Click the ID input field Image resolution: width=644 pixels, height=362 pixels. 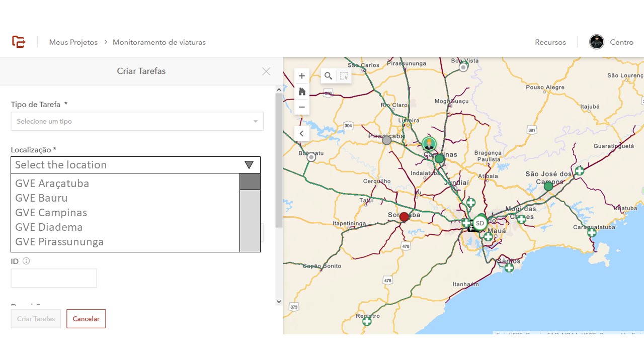click(54, 278)
